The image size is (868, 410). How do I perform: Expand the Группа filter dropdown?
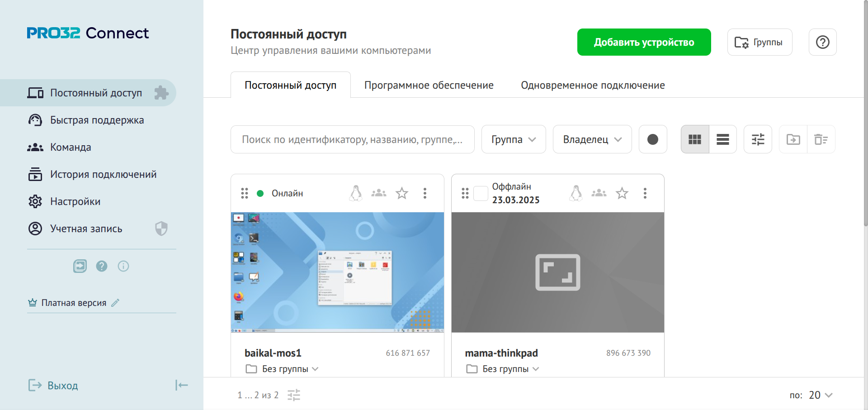(x=513, y=139)
